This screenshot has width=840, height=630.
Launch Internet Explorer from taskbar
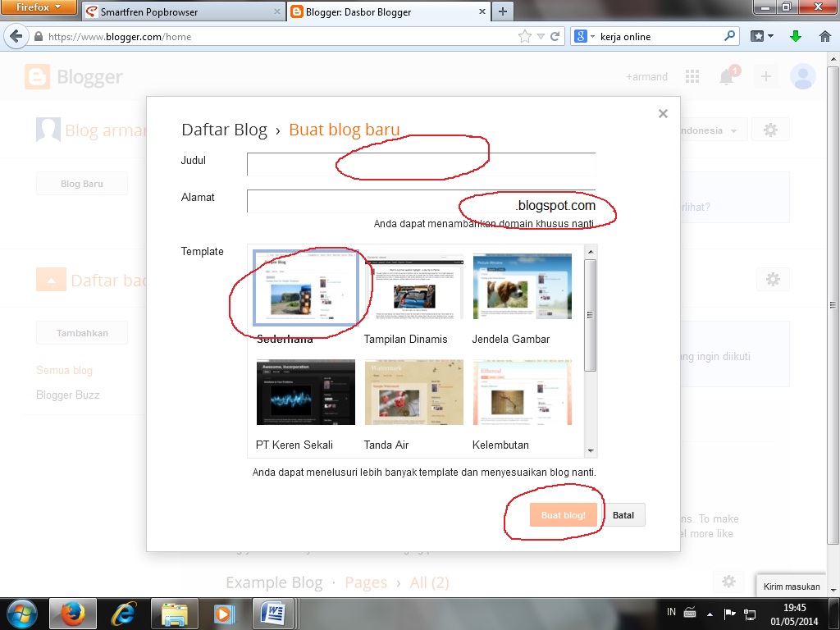coord(123,614)
